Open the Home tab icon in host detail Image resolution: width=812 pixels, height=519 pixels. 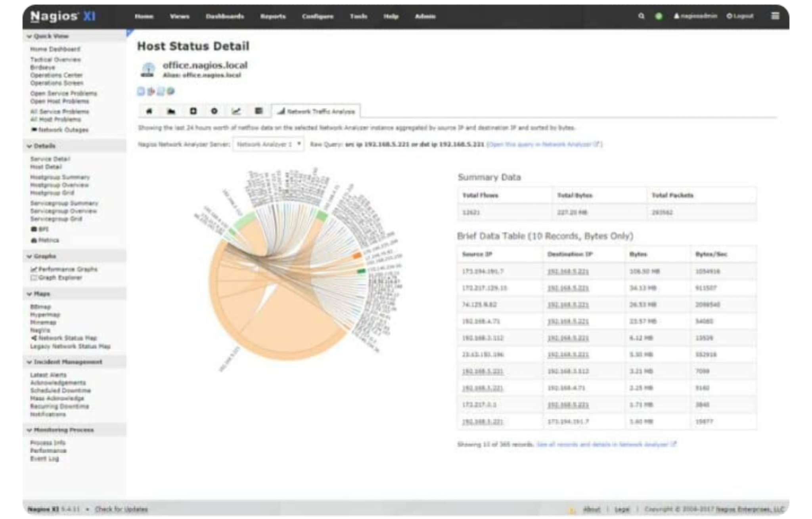coord(149,111)
